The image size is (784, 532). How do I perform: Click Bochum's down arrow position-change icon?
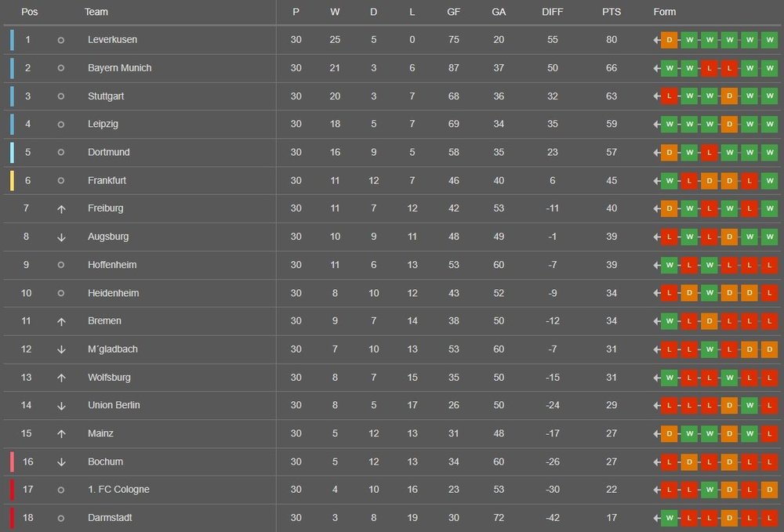coord(61,462)
